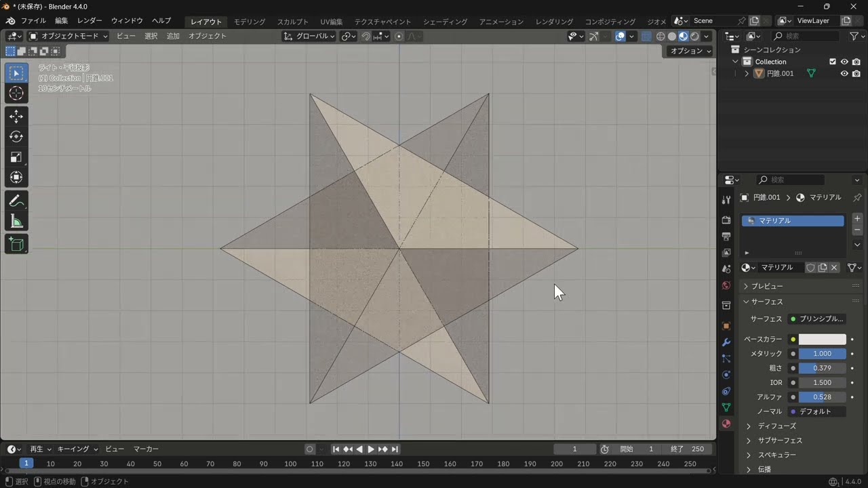Open the Physics properties tab
868x488 pixels.
pos(726,375)
